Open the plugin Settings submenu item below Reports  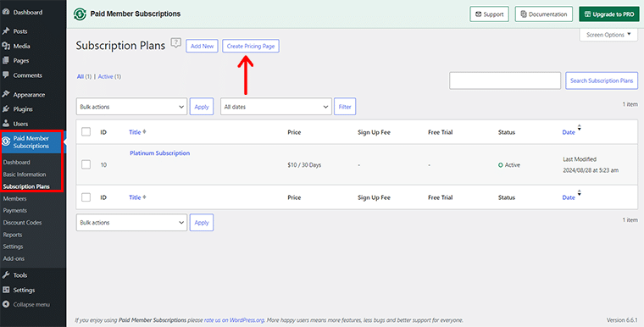(x=14, y=247)
